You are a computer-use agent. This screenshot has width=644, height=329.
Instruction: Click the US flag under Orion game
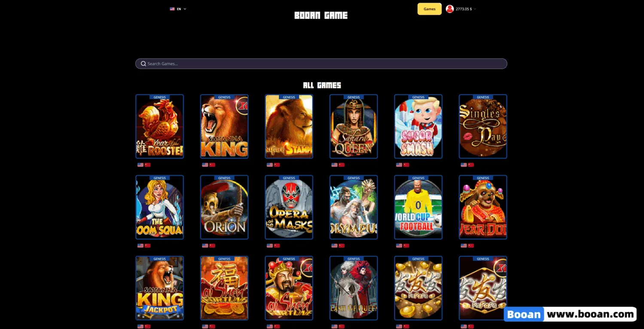click(x=205, y=246)
